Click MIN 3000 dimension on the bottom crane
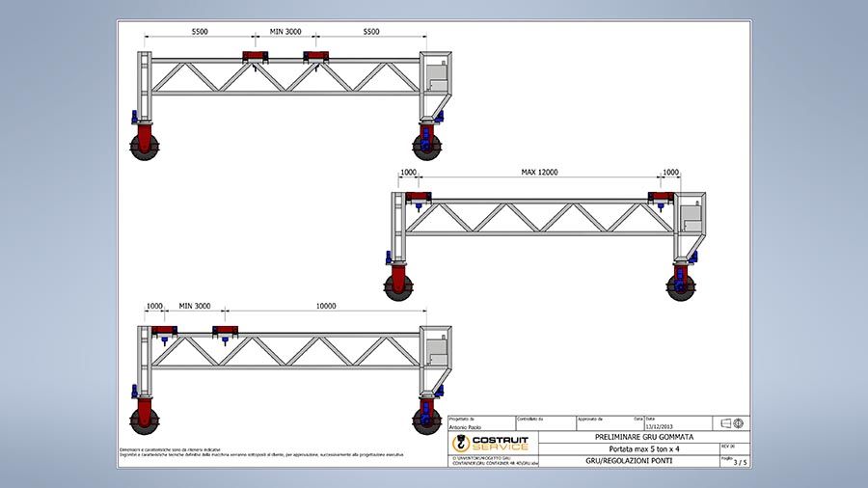This screenshot has height=488, width=868. [x=194, y=306]
